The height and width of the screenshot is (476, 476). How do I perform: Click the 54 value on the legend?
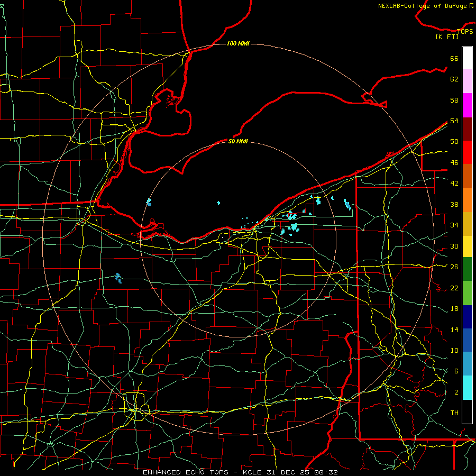[454, 121]
